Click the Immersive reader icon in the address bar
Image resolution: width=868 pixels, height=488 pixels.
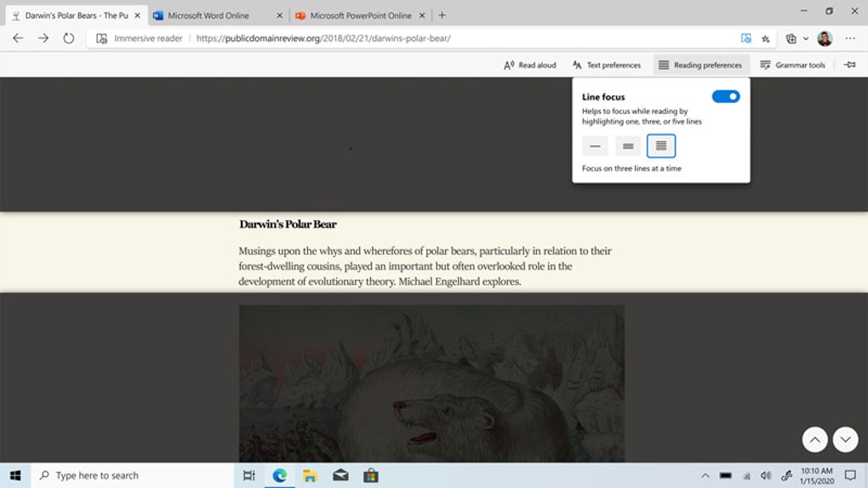click(101, 38)
